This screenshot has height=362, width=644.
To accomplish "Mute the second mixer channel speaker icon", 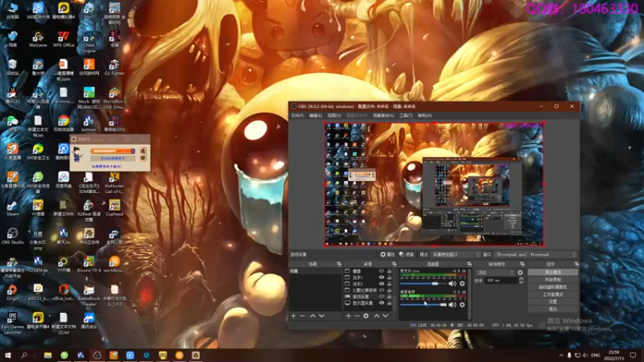I will (x=452, y=305).
